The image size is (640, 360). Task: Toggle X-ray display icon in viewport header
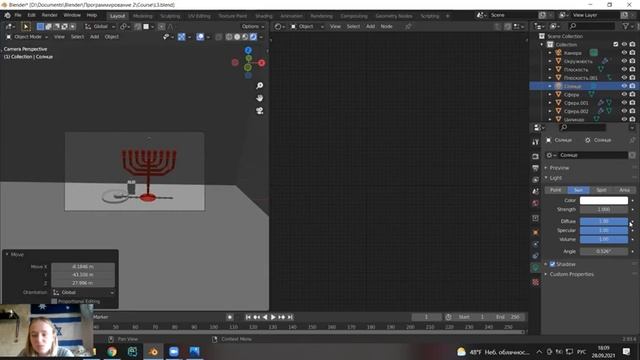pyautogui.click(x=219, y=37)
